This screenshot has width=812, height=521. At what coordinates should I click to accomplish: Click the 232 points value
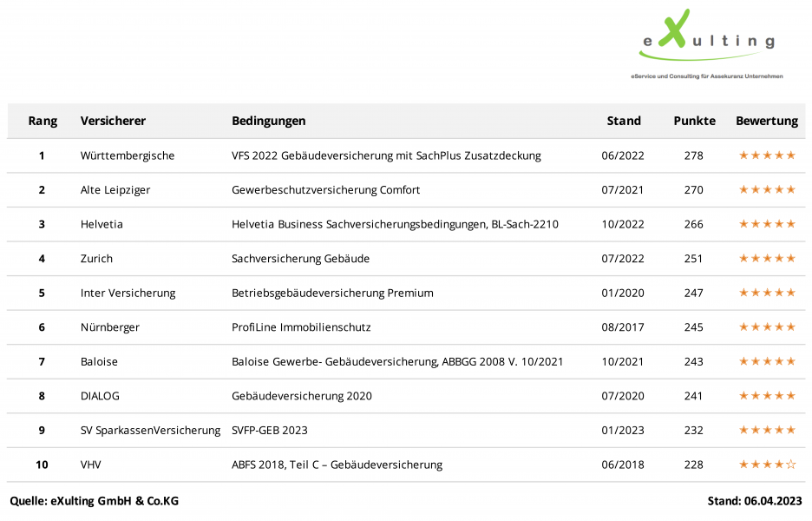coord(693,431)
